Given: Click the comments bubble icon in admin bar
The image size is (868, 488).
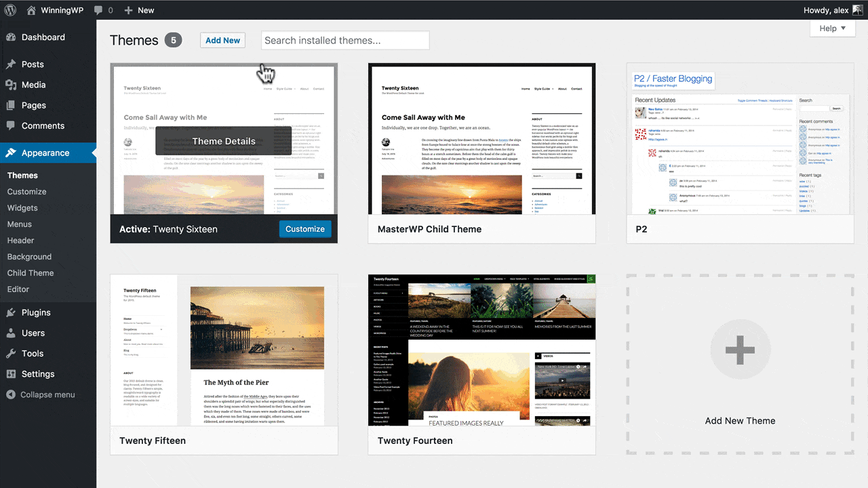Looking at the screenshot, I should pos(98,10).
